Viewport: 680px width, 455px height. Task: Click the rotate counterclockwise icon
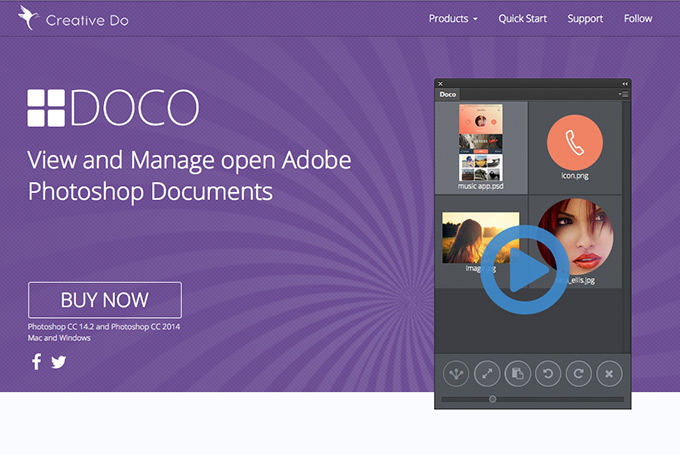548,373
